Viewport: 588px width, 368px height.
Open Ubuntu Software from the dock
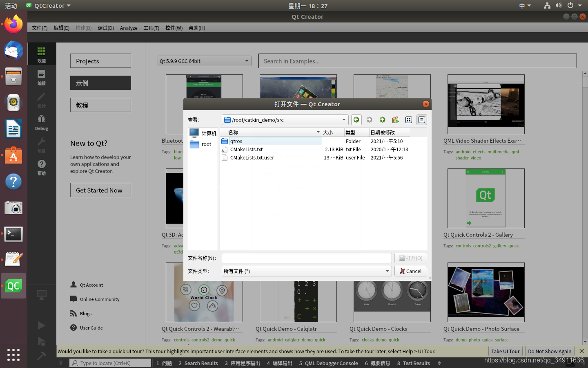click(x=13, y=155)
